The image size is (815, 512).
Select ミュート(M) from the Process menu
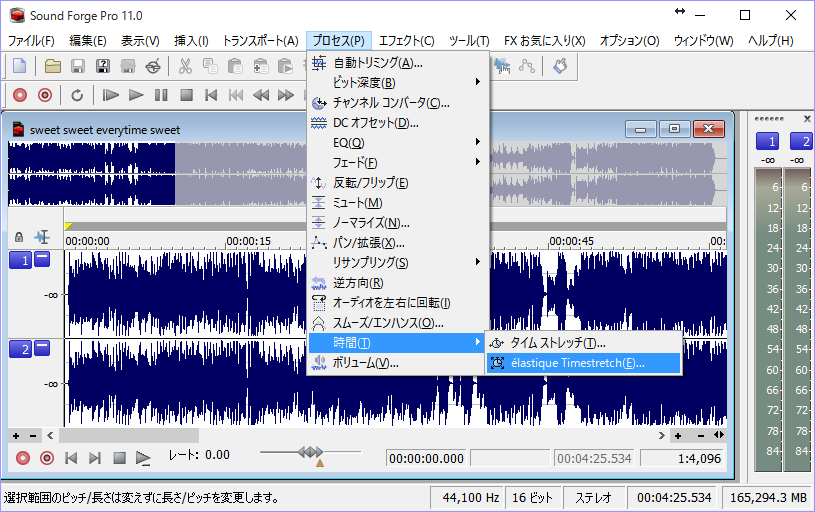click(398, 203)
